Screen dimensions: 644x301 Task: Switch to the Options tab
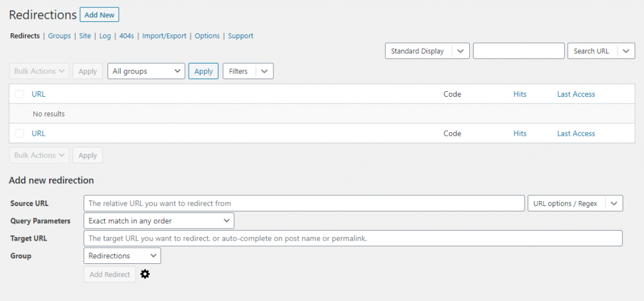pos(207,36)
